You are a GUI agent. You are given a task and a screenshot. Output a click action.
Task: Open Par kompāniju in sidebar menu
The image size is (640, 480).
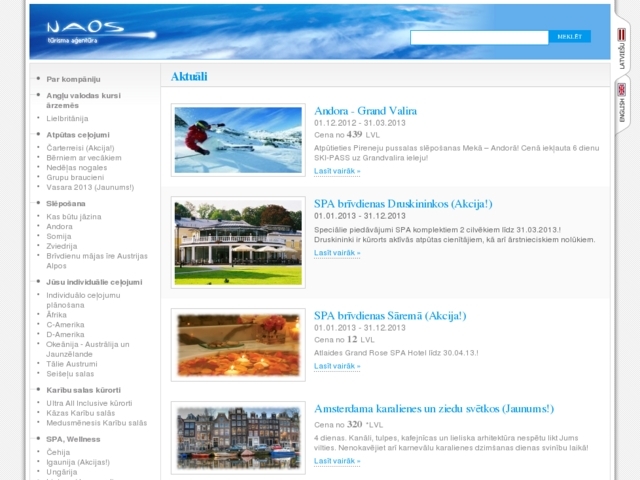73,78
